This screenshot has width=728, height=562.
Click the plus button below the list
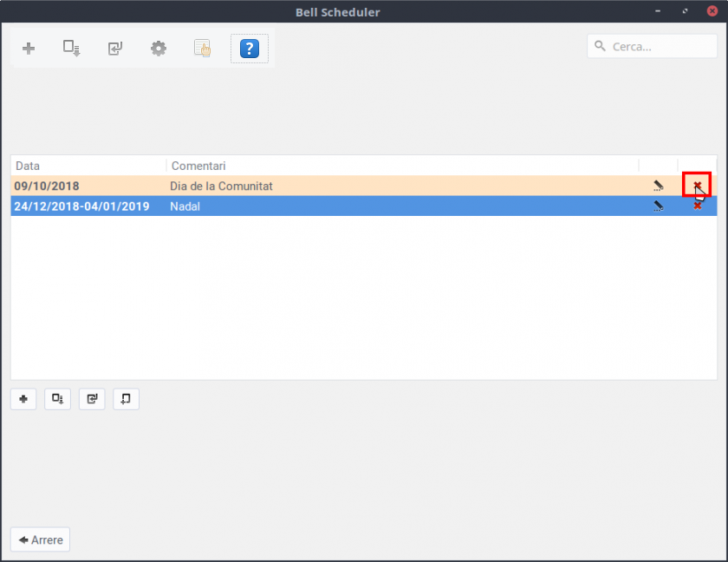tap(23, 399)
